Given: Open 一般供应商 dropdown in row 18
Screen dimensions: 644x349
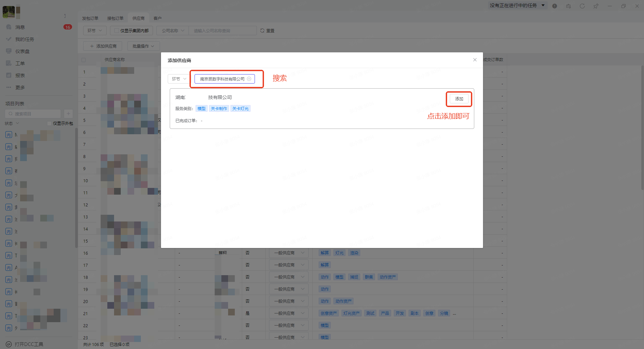Looking at the screenshot, I should point(289,277).
